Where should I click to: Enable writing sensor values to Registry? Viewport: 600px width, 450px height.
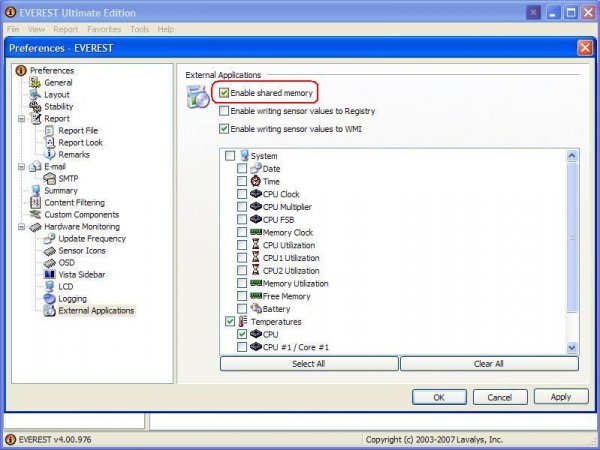pyautogui.click(x=224, y=111)
